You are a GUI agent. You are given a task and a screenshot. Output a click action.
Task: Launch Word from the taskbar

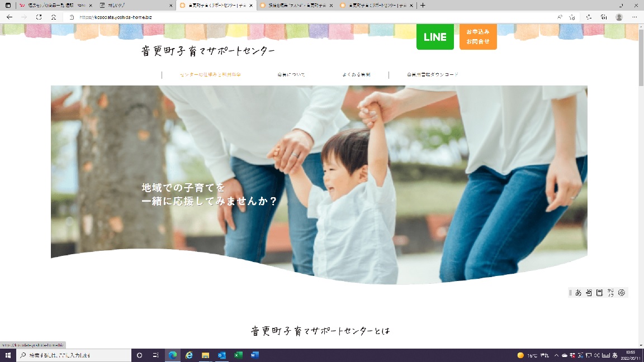pyautogui.click(x=255, y=355)
